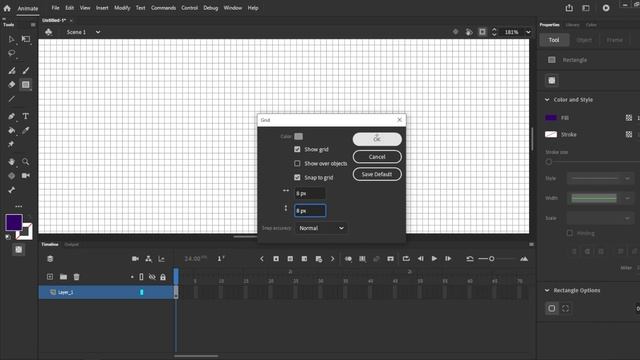Select the Bone tool
640x360 pixels.
tap(11, 190)
